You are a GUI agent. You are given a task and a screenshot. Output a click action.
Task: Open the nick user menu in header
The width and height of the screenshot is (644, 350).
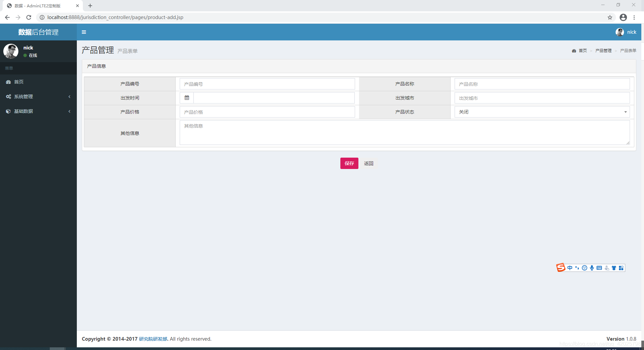pyautogui.click(x=626, y=32)
